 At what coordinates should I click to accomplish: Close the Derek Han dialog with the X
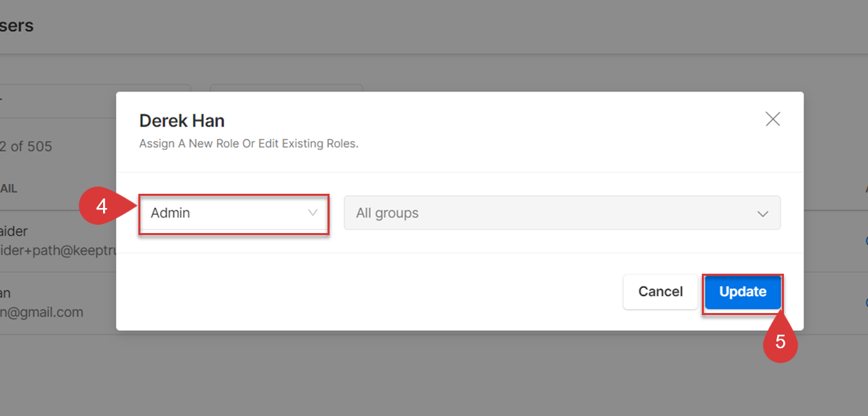(x=772, y=119)
